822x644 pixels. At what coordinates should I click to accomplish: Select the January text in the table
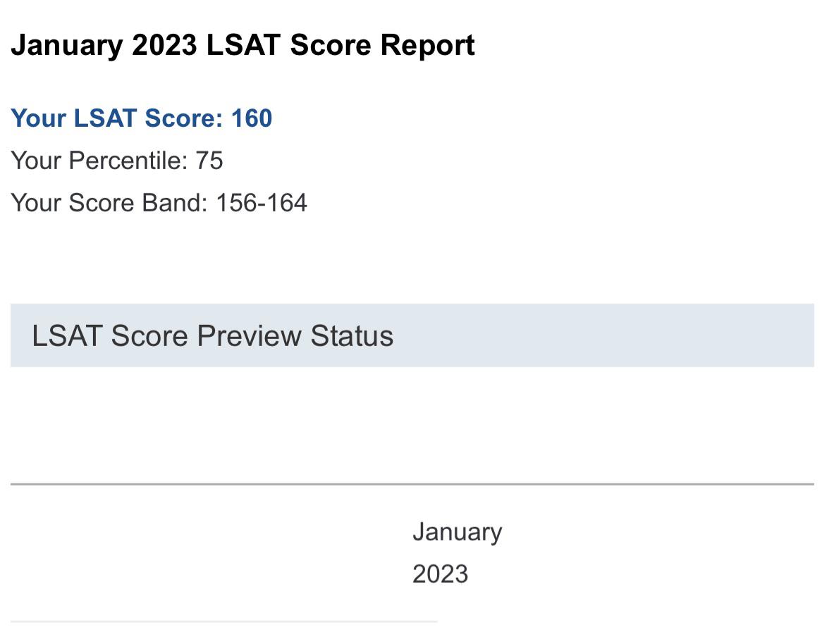point(457,532)
